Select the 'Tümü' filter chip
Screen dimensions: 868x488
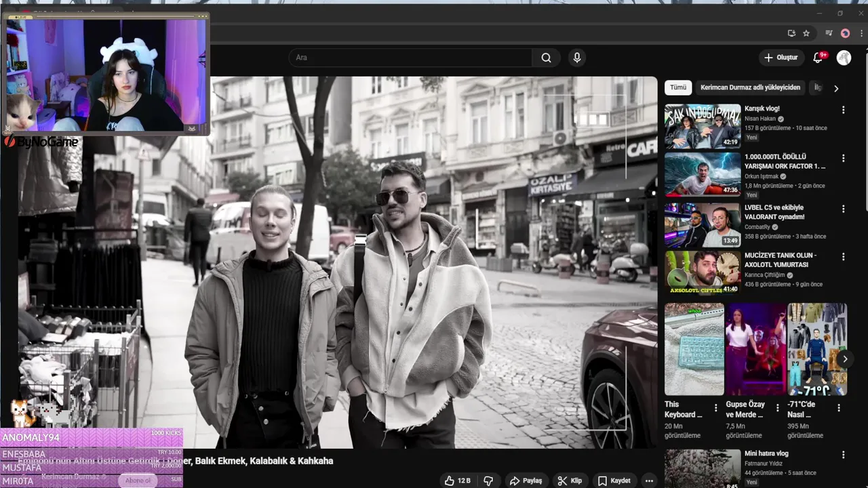678,87
